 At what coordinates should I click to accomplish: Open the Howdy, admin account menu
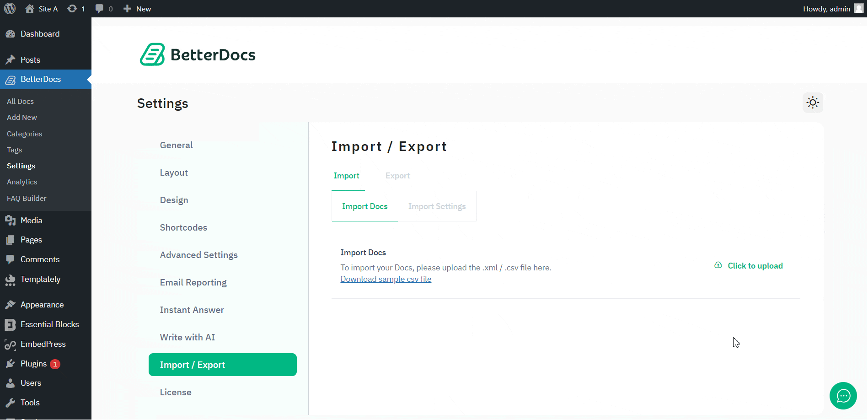pyautogui.click(x=827, y=8)
